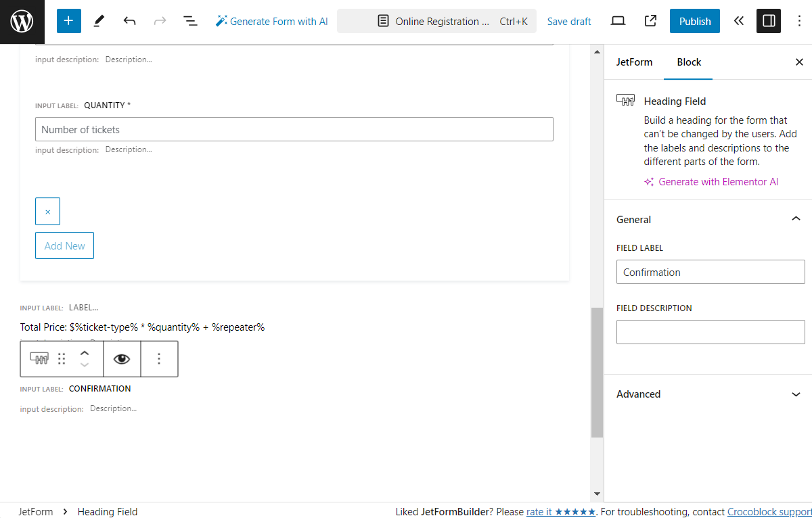Click the CONFIRMATION heading label
812x518 pixels.
(100, 389)
